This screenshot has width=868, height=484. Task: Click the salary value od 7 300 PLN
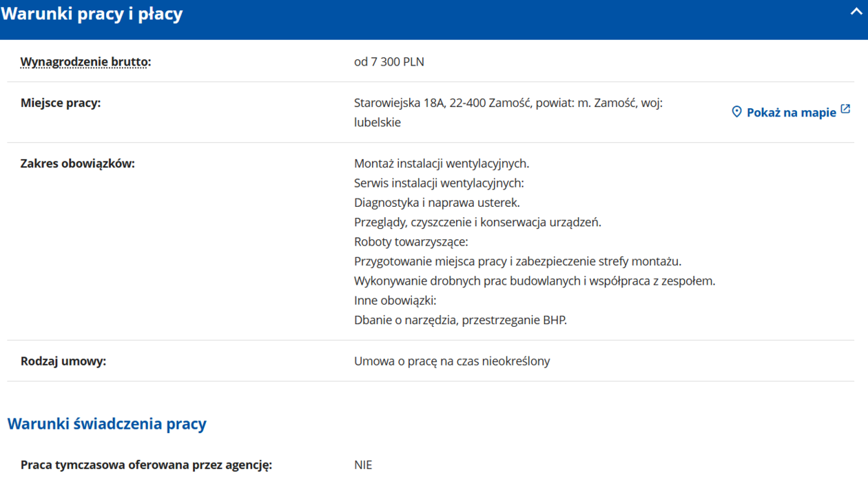pyautogui.click(x=389, y=61)
